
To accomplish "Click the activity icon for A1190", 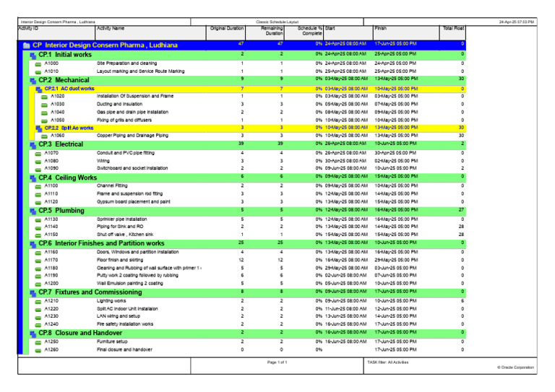I will click(x=38, y=276).
